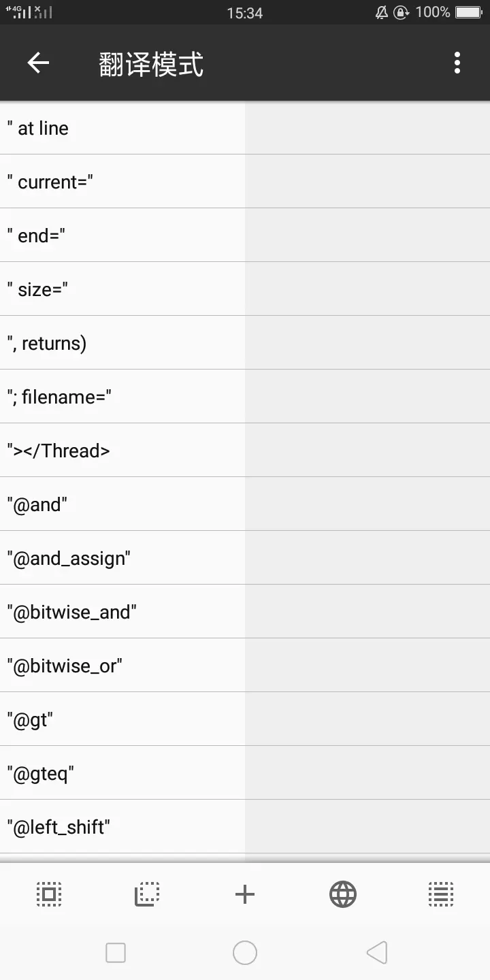Select the " at line" string entry
This screenshot has height=980, width=490.
tap(122, 129)
